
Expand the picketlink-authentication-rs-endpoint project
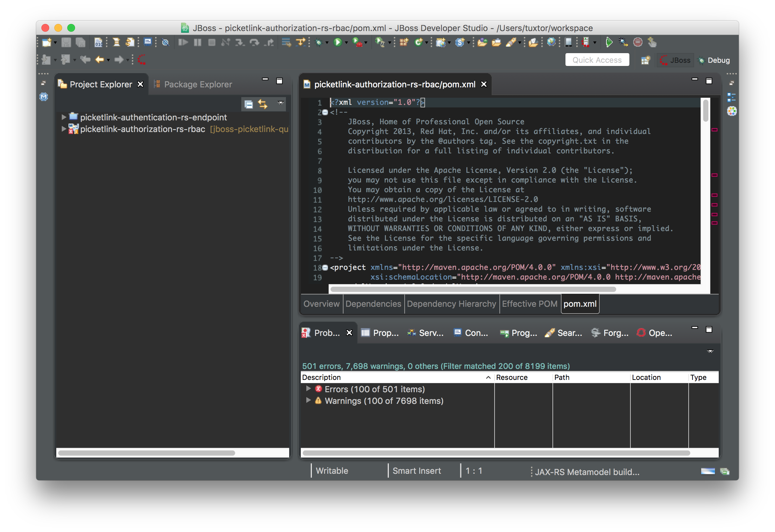[63, 117]
